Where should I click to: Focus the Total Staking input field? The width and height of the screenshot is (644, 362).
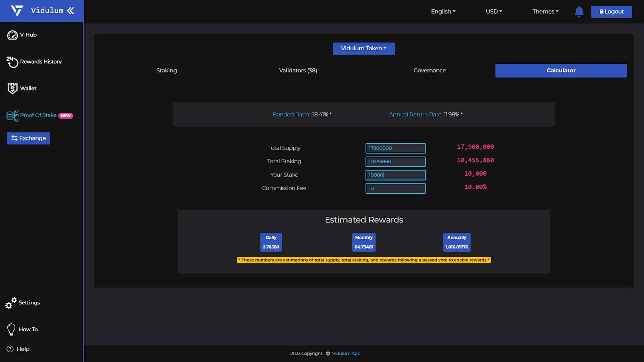[396, 162]
